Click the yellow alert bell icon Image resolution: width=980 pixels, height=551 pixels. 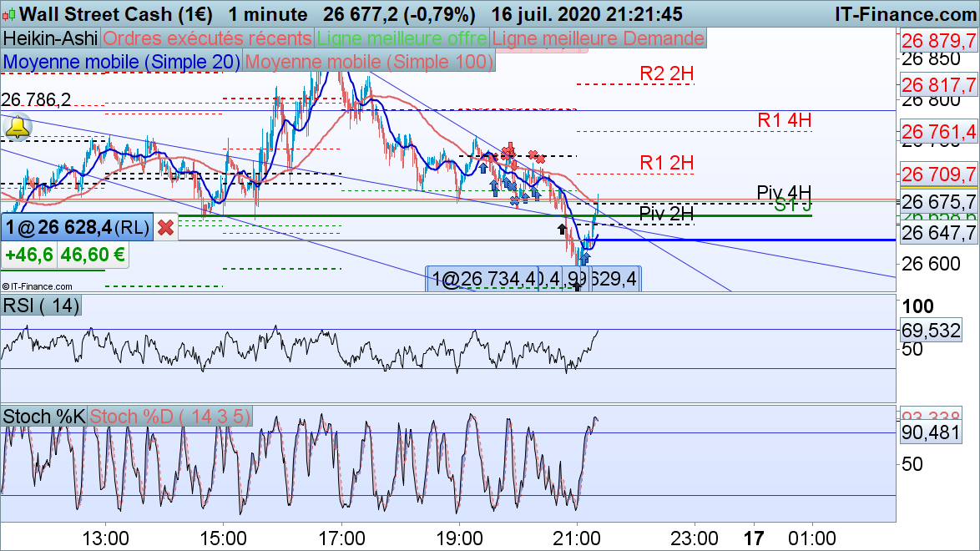18,127
